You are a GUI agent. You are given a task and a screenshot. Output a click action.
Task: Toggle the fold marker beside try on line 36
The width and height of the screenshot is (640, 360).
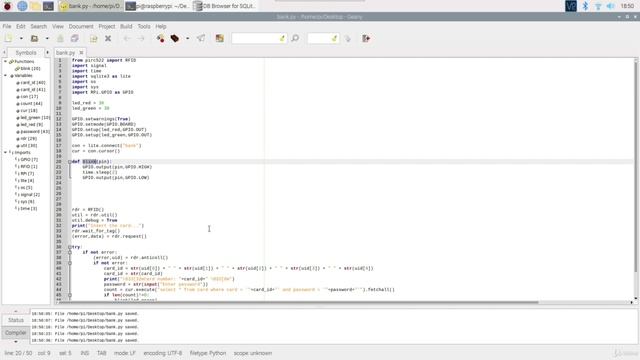70,247
